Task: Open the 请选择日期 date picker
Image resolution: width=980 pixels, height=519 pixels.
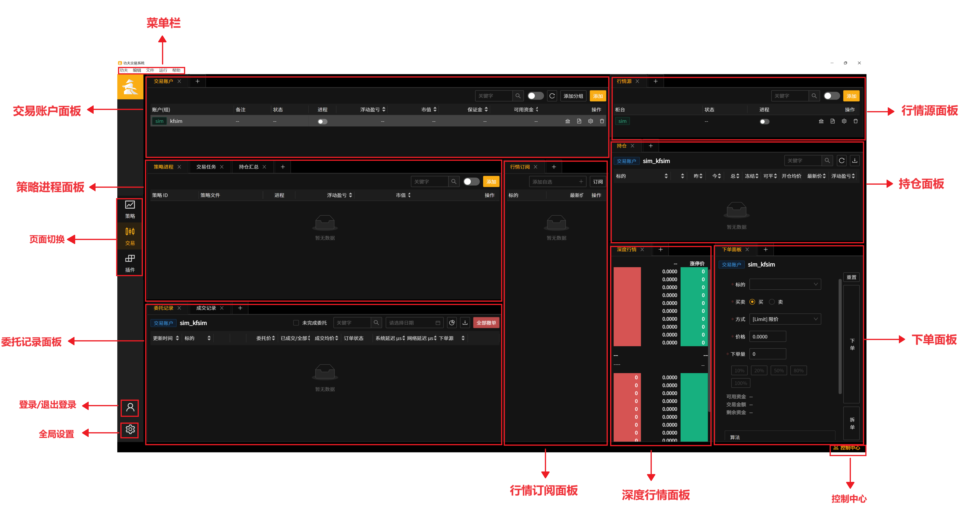Action: click(x=414, y=323)
